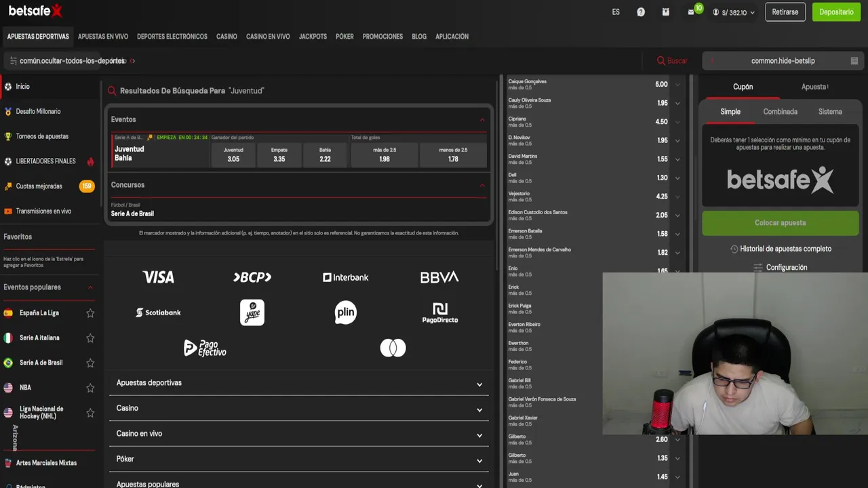This screenshot has height=488, width=868.
Task: Click the 159 badge on Cuotas mejoradas
Action: click(87, 186)
